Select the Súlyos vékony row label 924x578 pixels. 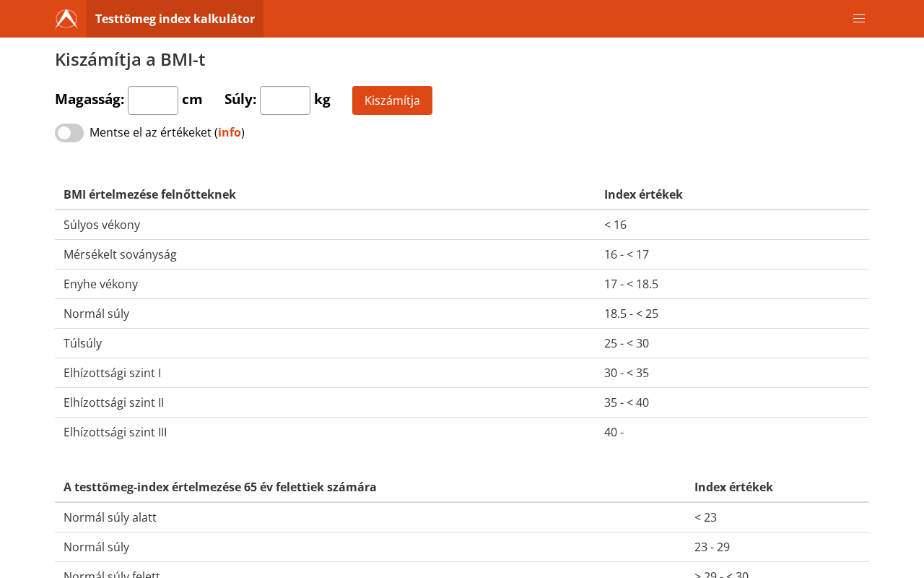pyautogui.click(x=102, y=225)
